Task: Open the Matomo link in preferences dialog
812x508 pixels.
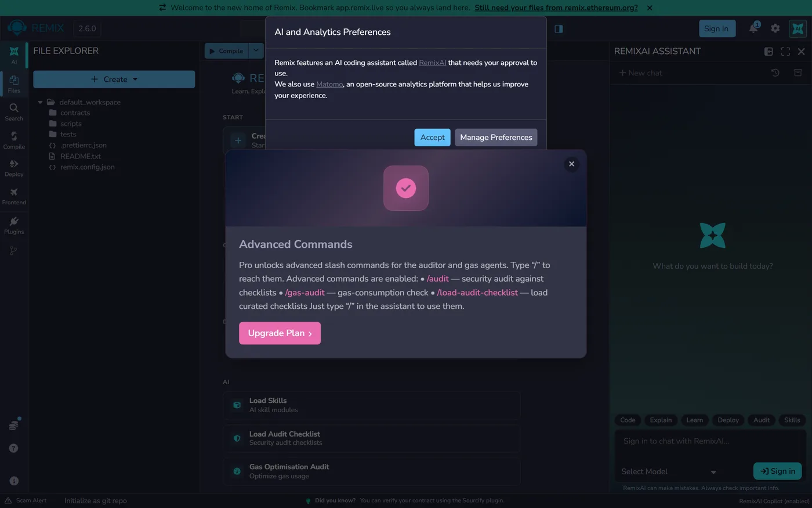Action: (x=329, y=84)
